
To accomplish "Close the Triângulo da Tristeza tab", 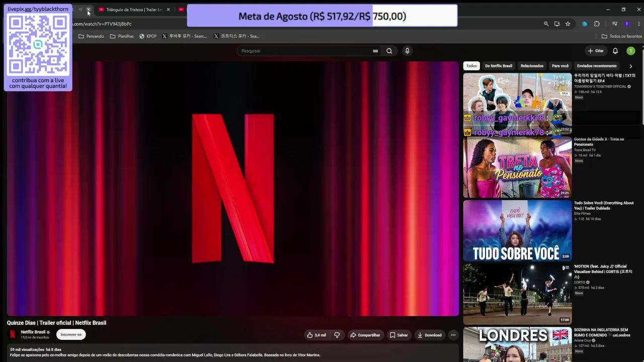I will pyautogui.click(x=168, y=10).
